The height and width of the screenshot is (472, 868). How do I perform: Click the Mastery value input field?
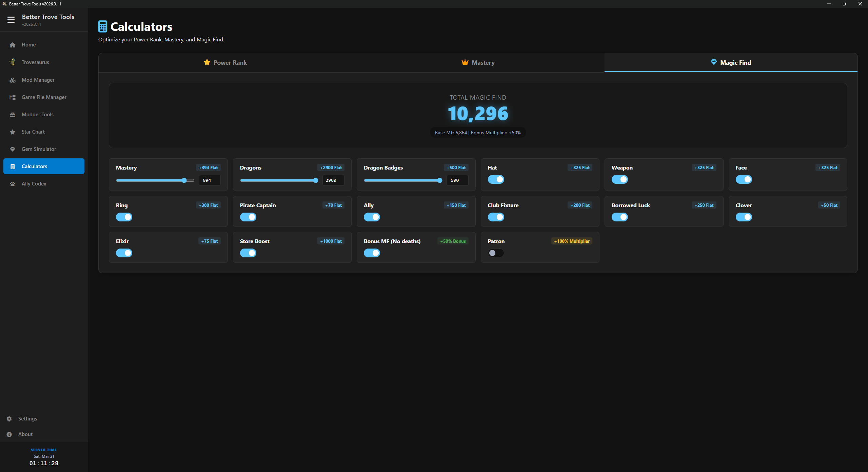coord(210,180)
